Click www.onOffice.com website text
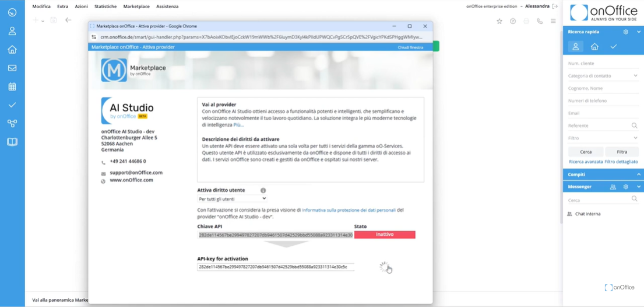The height and width of the screenshot is (307, 644). (x=132, y=180)
